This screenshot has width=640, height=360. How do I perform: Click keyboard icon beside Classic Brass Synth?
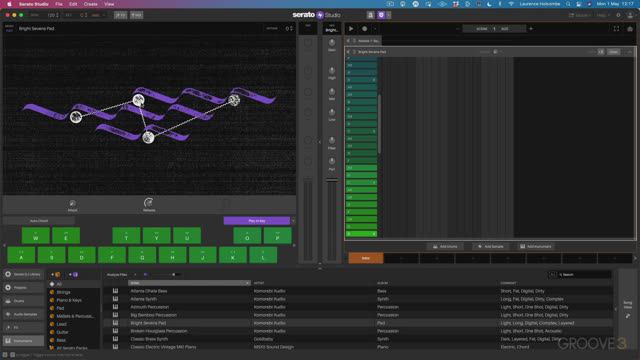pyautogui.click(x=116, y=339)
